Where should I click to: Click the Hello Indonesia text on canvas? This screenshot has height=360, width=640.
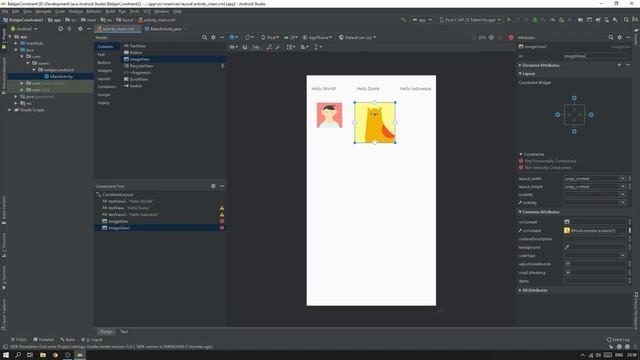[x=415, y=89]
